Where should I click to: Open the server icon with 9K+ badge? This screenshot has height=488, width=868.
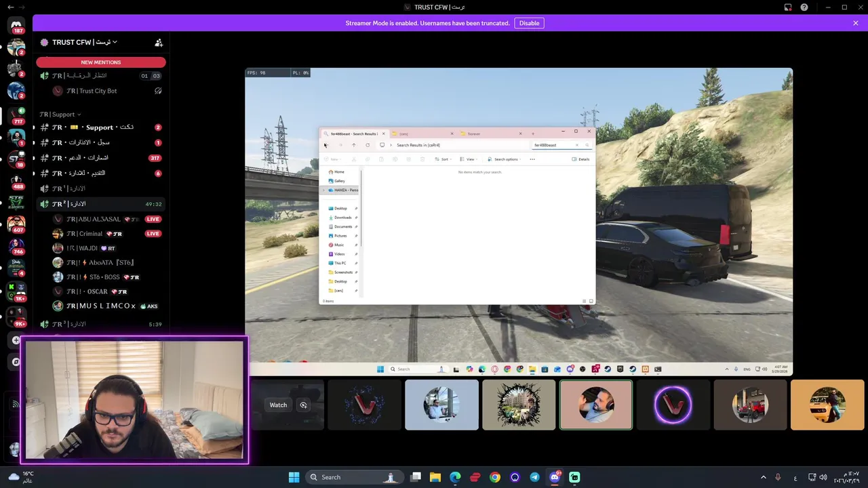click(16, 316)
